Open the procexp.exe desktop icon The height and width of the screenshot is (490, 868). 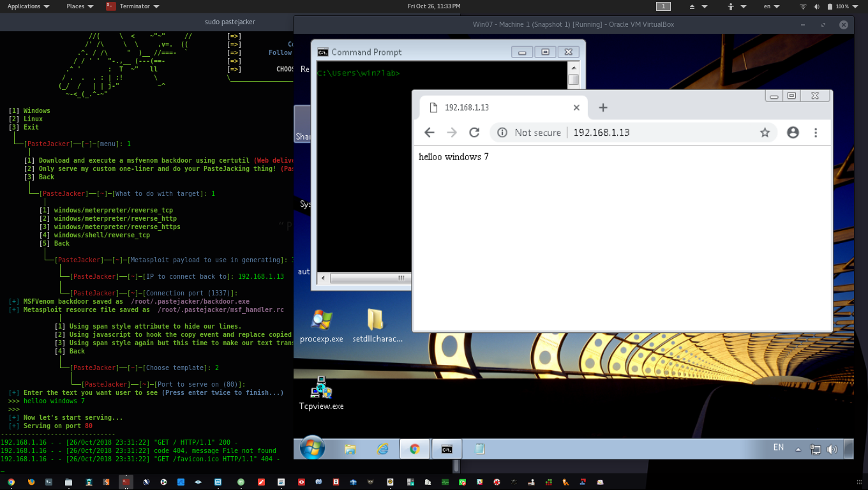[x=321, y=327]
